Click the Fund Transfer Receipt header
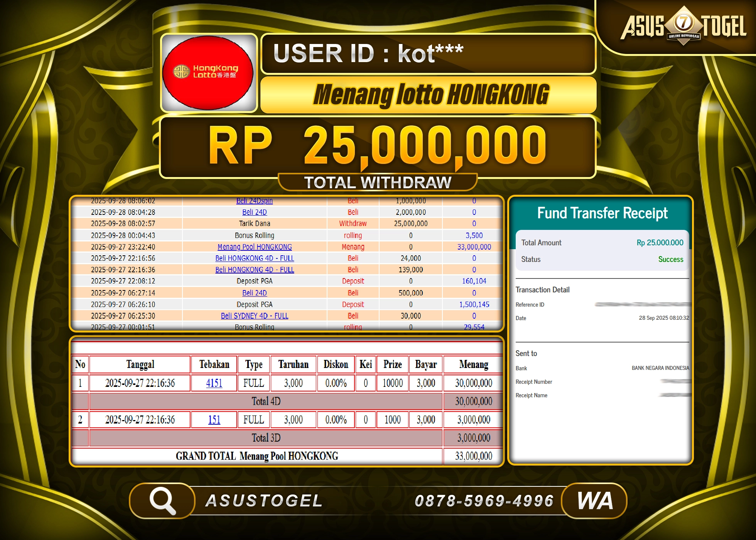756x540 pixels. click(x=603, y=213)
